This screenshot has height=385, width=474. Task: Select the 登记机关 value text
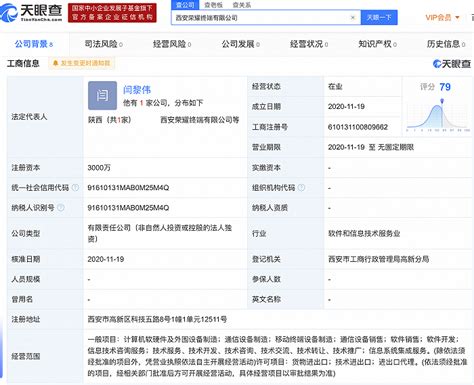378,259
